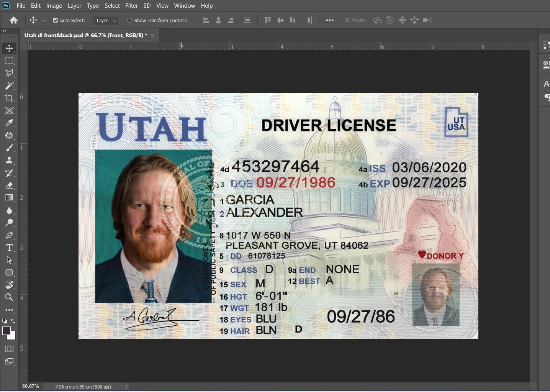Click the 3D Scale camera icon
Image resolution: width=550 pixels, height=392 pixels.
[427, 20]
